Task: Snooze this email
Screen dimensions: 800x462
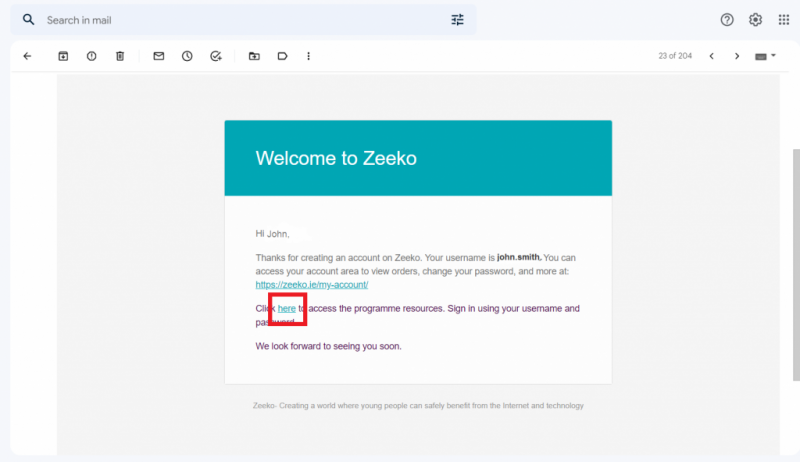Action: click(x=187, y=56)
